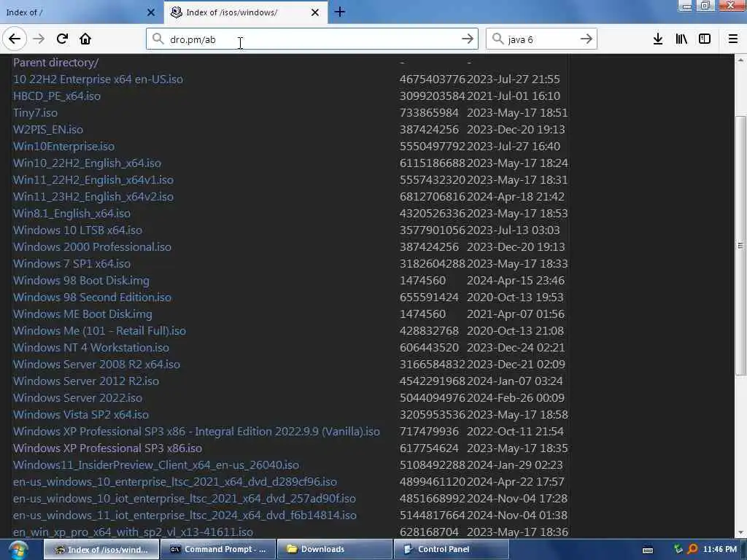Click 'Windows Server 2012 R2.iso'
The height and width of the screenshot is (560, 747).
click(x=86, y=381)
